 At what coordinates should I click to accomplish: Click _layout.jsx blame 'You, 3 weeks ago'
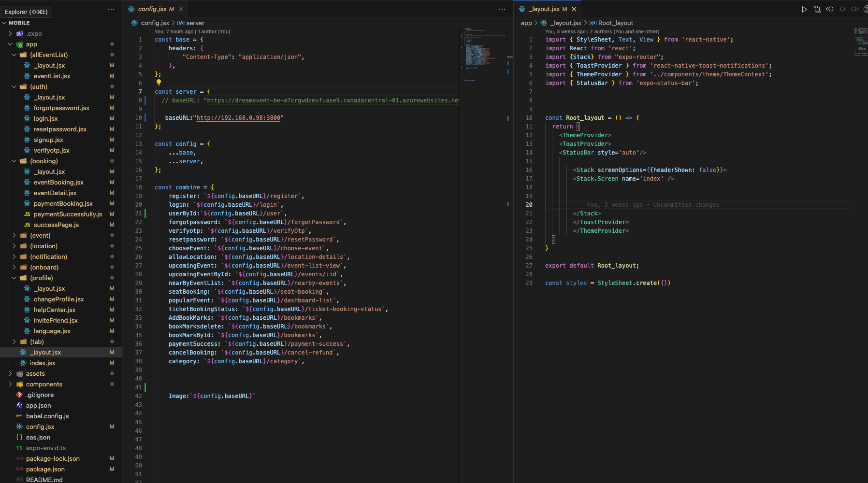565,31
